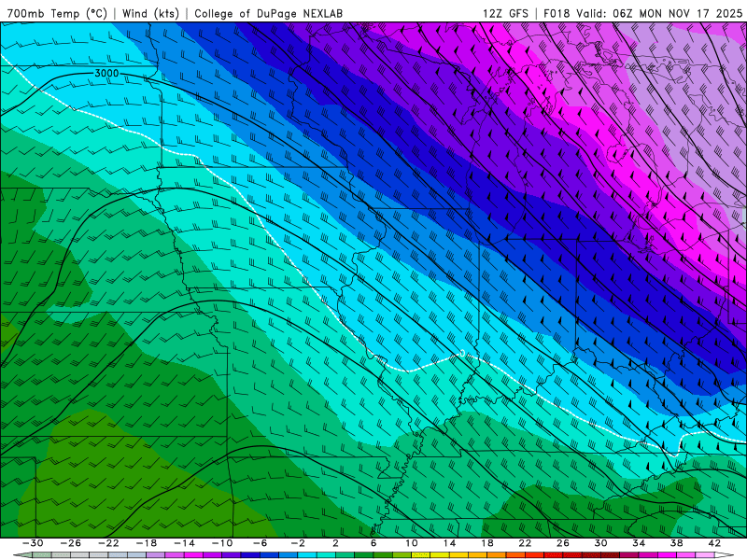Image resolution: width=747 pixels, height=560 pixels.
Task: Click the -26 tick label on colorbar
Action: (71, 543)
